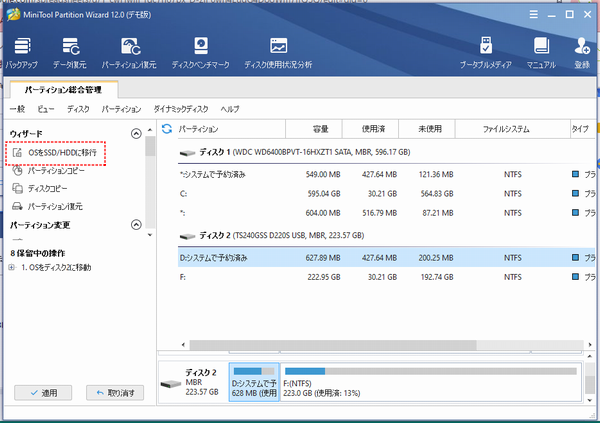Open the ディスク menu
Viewport: 600px width, 423px height.
pyautogui.click(x=78, y=109)
